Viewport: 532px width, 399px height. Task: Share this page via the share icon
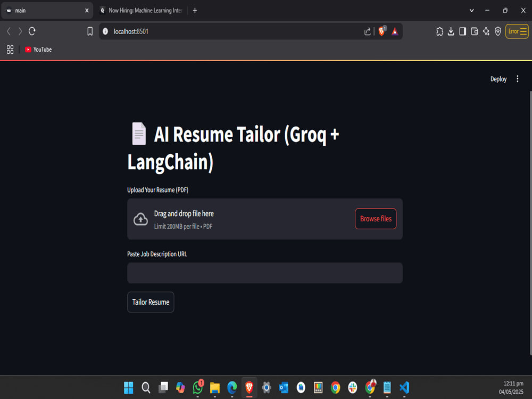coord(368,31)
